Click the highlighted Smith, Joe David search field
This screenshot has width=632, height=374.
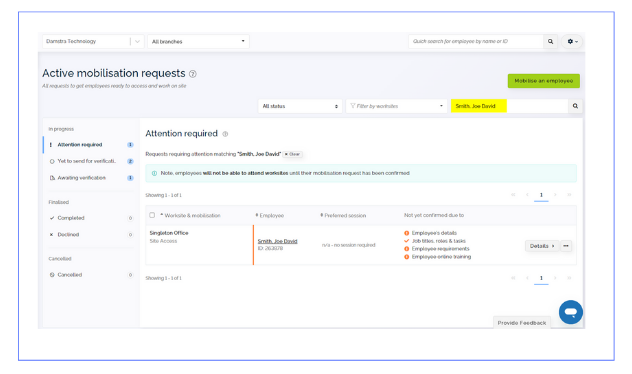(509, 106)
